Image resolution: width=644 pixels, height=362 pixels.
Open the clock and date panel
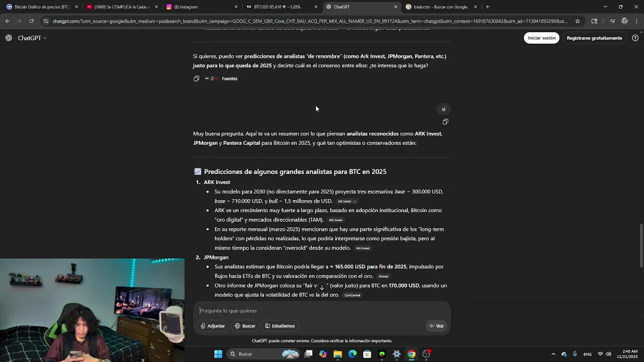click(627, 354)
